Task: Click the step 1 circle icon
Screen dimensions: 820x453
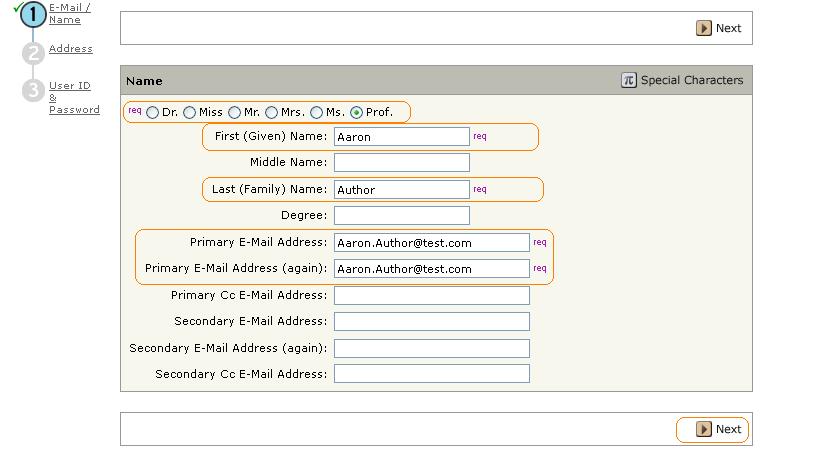Action: 33,14
